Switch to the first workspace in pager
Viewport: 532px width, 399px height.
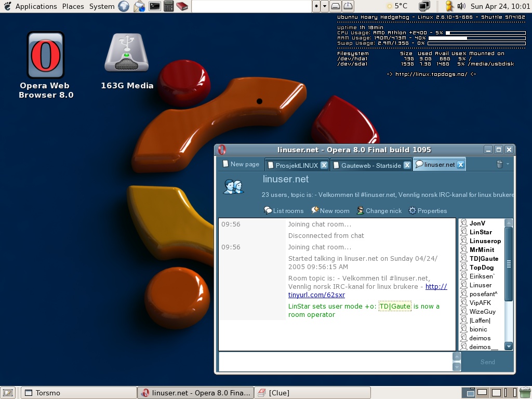click(470, 393)
